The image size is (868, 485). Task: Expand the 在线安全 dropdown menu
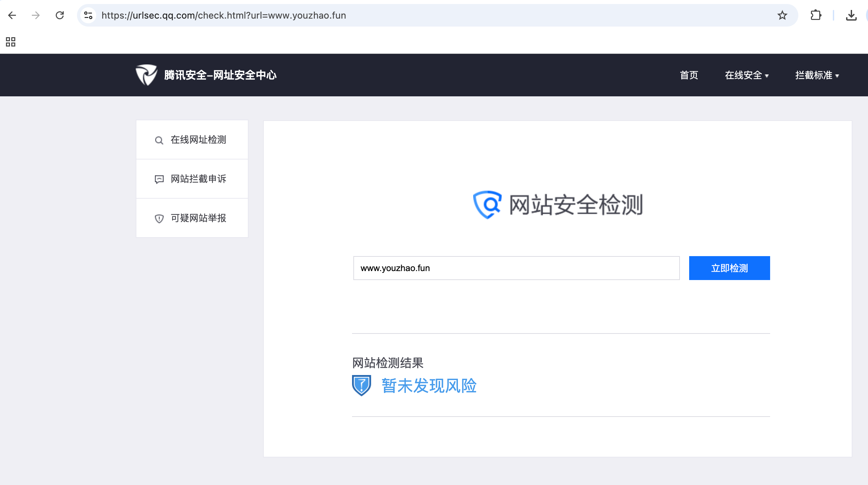[746, 75]
